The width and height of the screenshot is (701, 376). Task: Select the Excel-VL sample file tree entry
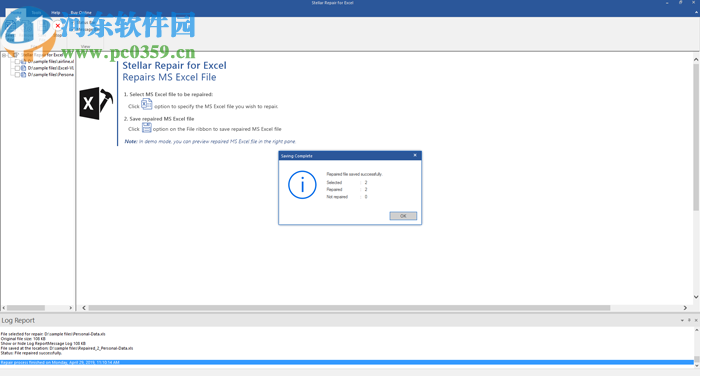(51, 68)
